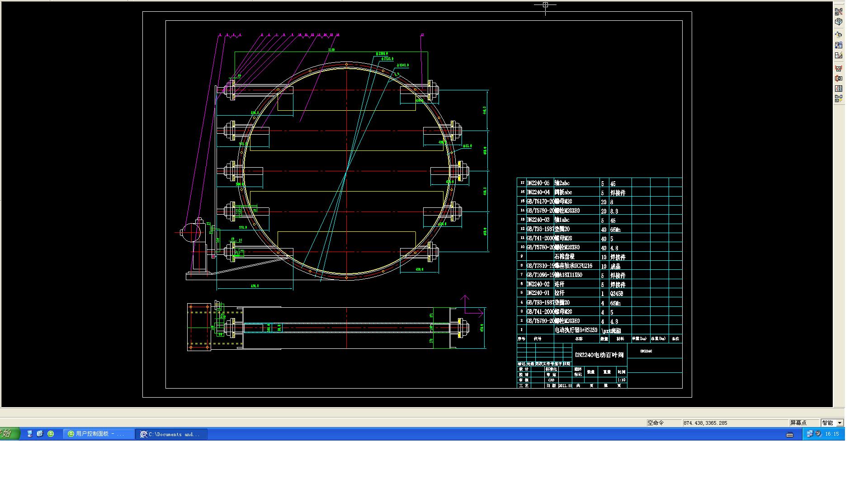Click the 屏幕点 status bar field
This screenshot has width=868, height=488.
[803, 423]
